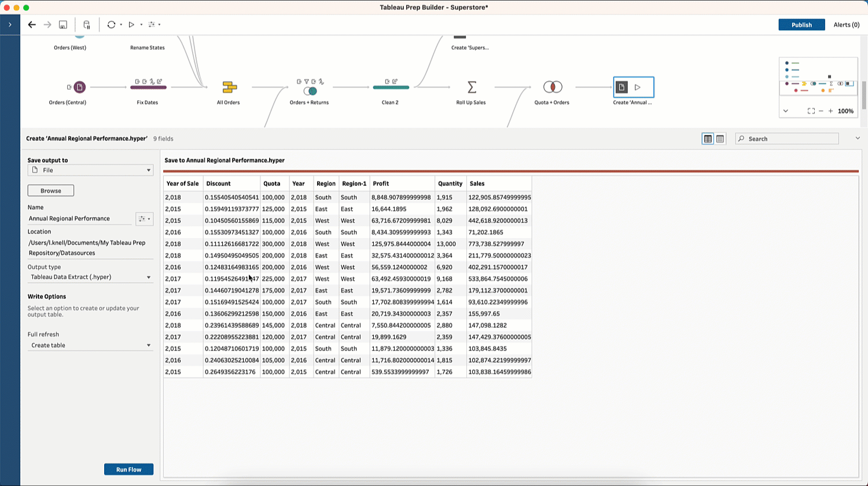The image size is (868, 486).
Task: Click the 100% zoom level text
Action: point(846,111)
